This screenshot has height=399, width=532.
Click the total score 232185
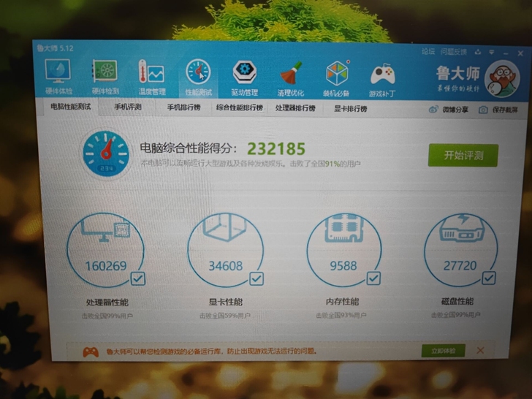pos(276,148)
